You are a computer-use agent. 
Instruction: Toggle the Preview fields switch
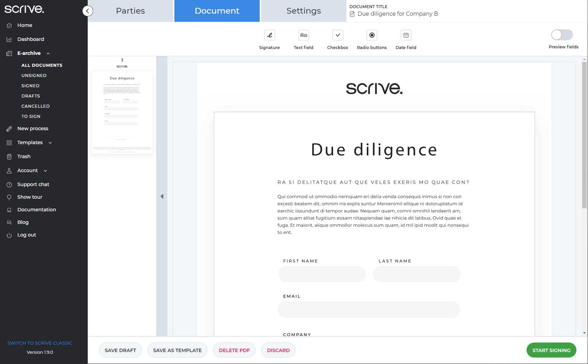562,35
